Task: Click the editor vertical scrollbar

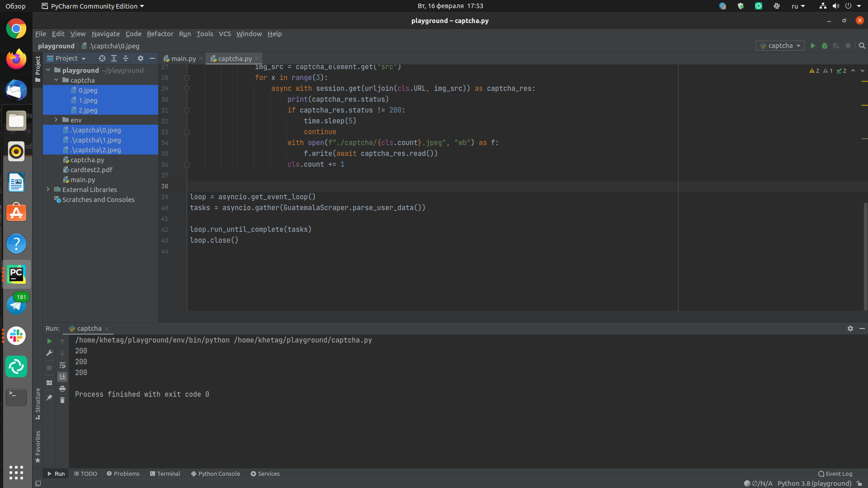Action: tap(865, 257)
